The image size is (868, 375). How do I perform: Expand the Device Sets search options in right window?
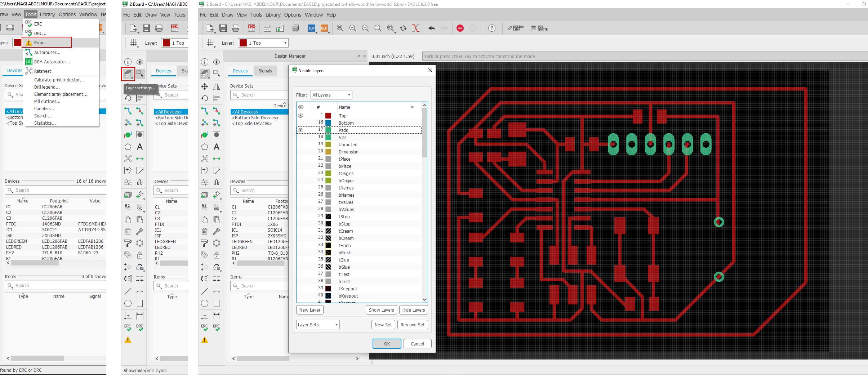coord(236,95)
